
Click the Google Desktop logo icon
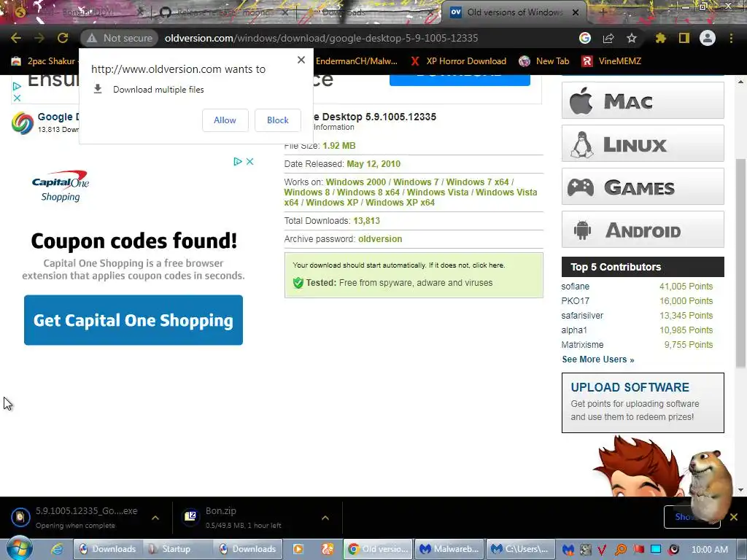tap(23, 122)
